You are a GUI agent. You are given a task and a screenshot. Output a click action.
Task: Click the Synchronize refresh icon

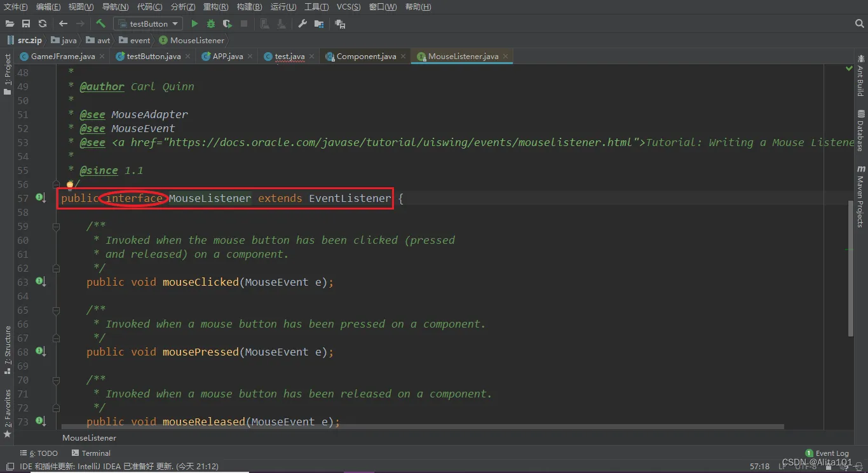click(43, 23)
